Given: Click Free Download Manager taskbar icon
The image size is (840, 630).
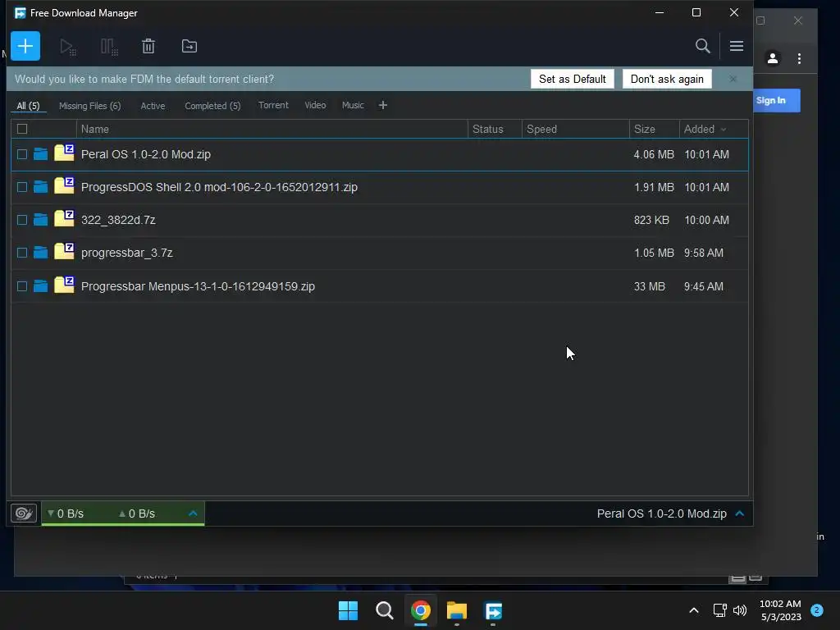Looking at the screenshot, I should pos(493,610).
